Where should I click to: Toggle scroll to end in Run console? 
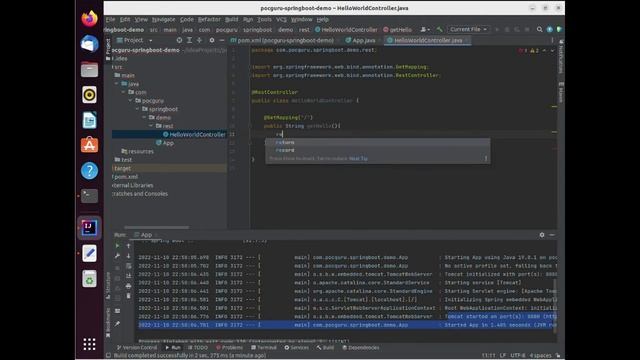(128, 276)
